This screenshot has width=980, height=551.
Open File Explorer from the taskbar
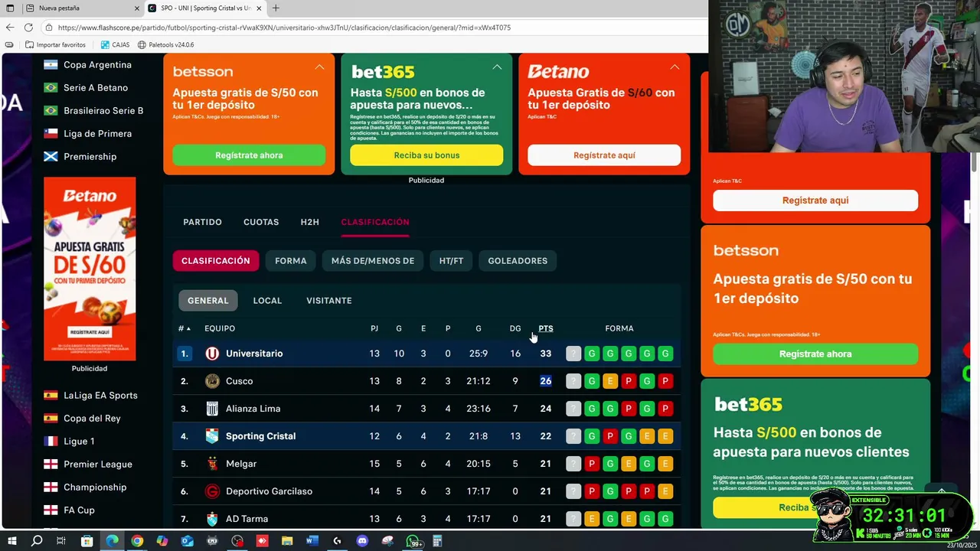(x=287, y=541)
